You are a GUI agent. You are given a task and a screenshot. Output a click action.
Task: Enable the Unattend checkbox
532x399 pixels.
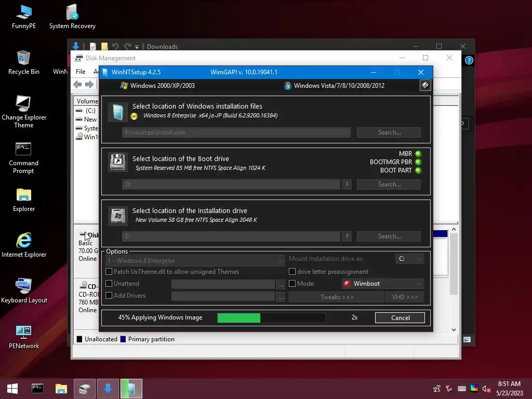109,283
